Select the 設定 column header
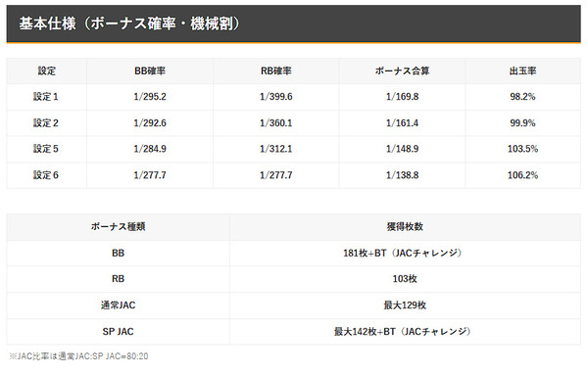588x375 pixels. [x=46, y=70]
